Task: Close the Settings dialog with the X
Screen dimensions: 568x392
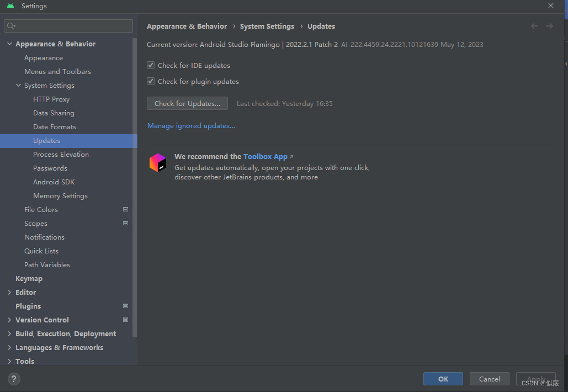Action: [551, 6]
